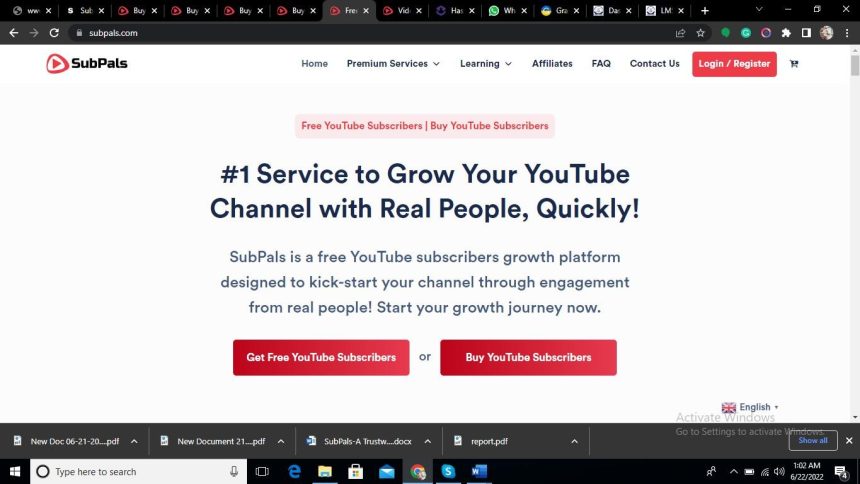Click Chrome icon on taskbar
The width and height of the screenshot is (860, 484).
pyautogui.click(x=418, y=471)
